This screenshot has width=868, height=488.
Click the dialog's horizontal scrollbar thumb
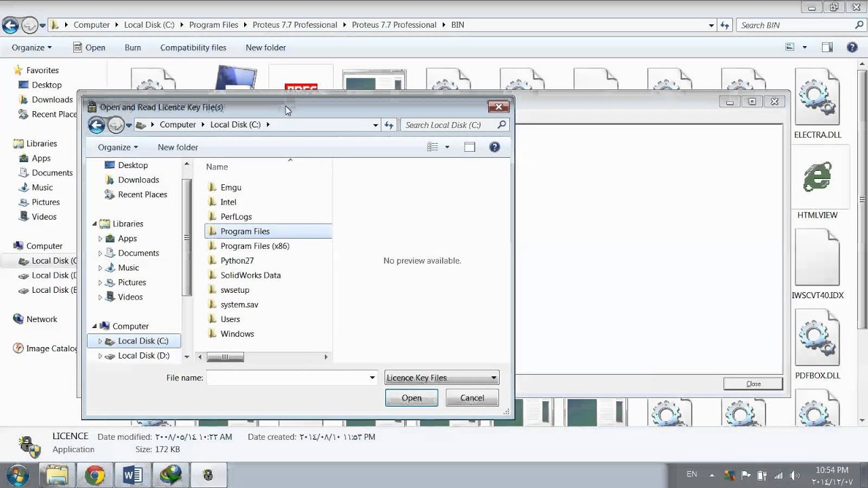(x=224, y=357)
